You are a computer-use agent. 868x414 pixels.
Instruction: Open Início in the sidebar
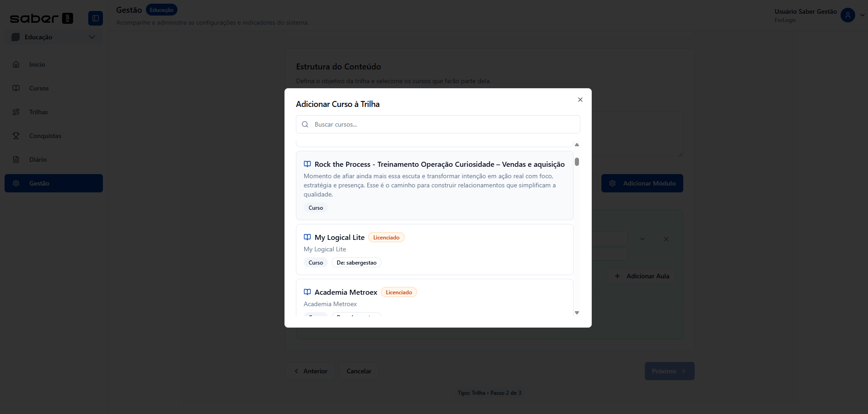[x=37, y=64]
